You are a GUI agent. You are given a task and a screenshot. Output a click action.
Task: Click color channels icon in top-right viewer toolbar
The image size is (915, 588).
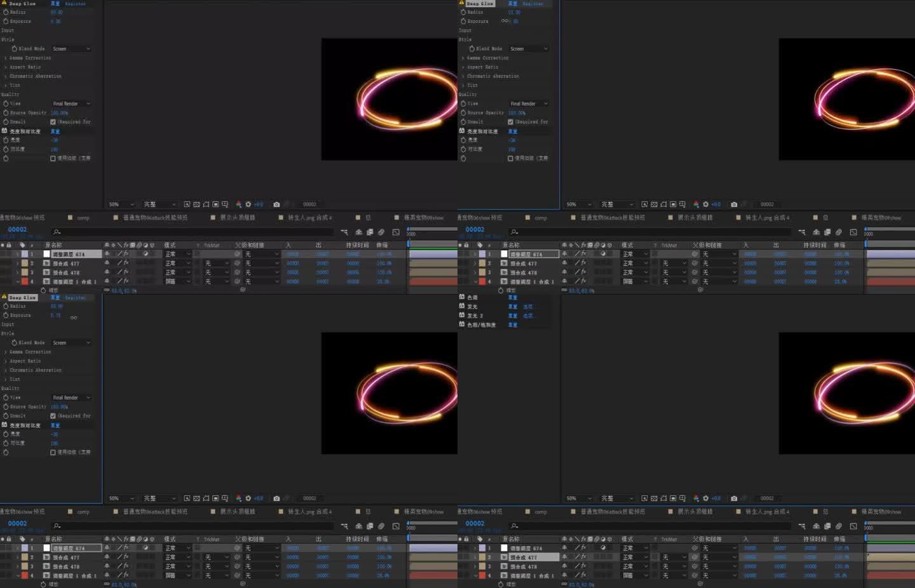tap(696, 204)
